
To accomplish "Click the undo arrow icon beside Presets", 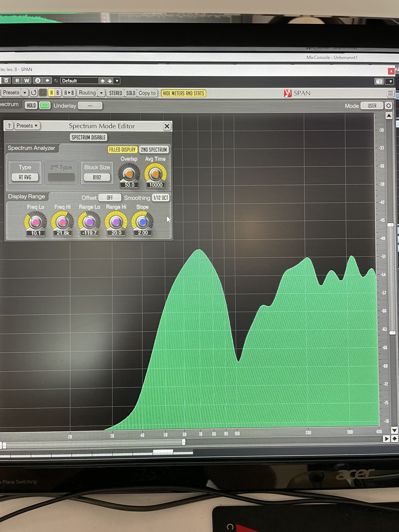I will (34, 93).
